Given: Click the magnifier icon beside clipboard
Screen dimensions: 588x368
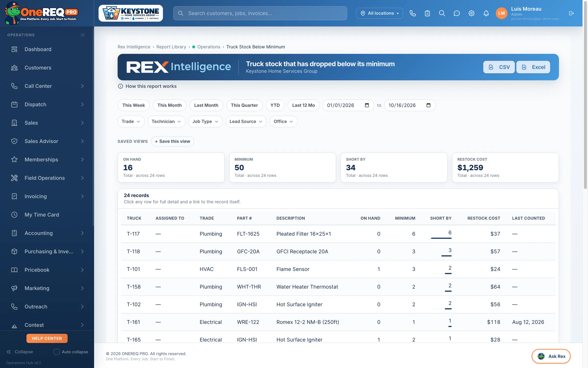Looking at the screenshot, I should click(x=442, y=13).
